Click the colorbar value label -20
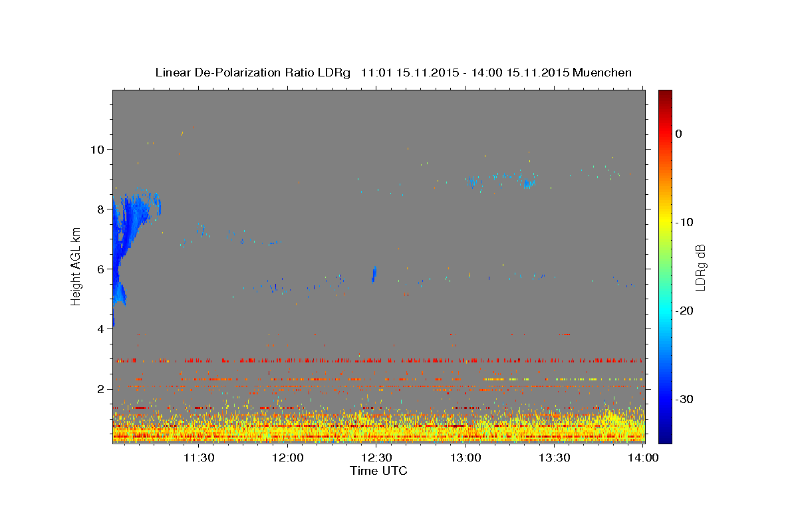Screen dimensions: 798x532 pos(684,311)
